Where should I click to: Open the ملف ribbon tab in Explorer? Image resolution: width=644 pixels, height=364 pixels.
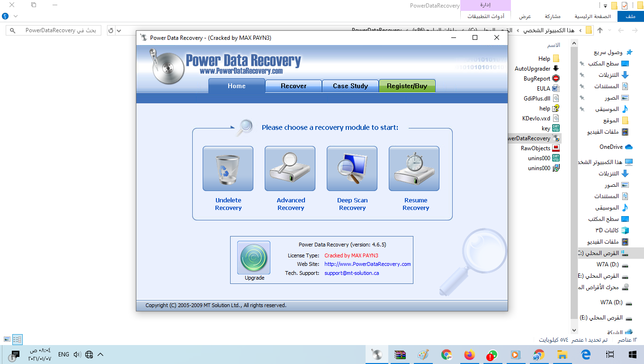[630, 16]
